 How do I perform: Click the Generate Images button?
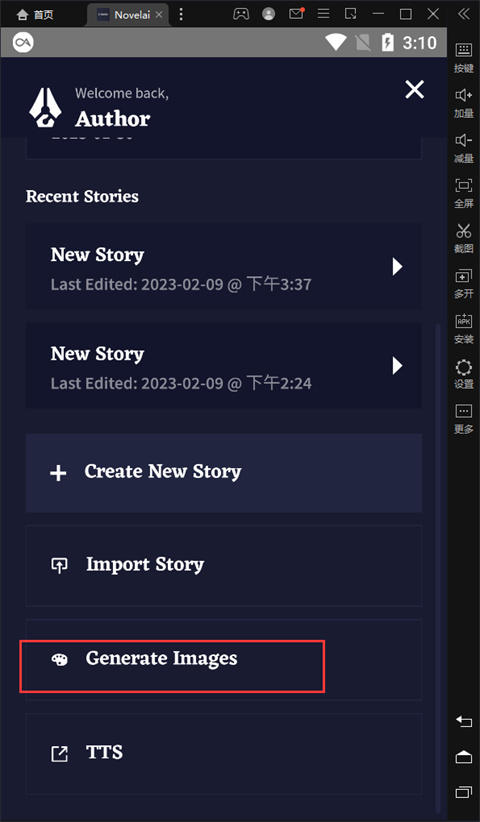224,659
